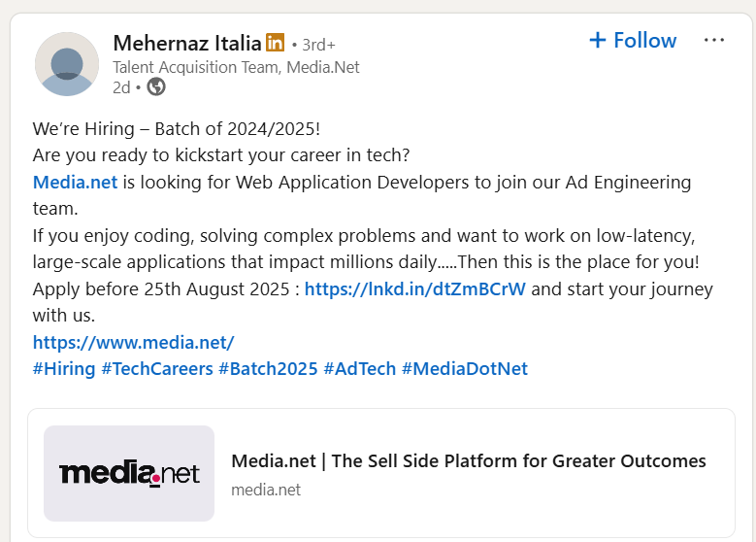
Task: Open the Sell Side Platform article title
Action: click(469, 461)
